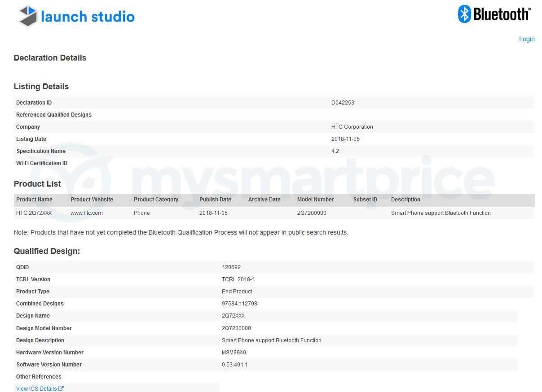
Task: Click the Hardware Version Number label
Action: tap(50, 353)
